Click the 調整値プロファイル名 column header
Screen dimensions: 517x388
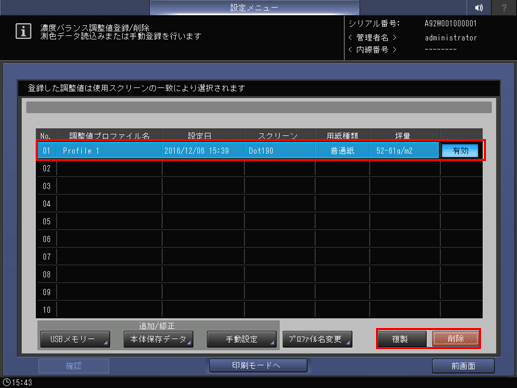coord(109,136)
